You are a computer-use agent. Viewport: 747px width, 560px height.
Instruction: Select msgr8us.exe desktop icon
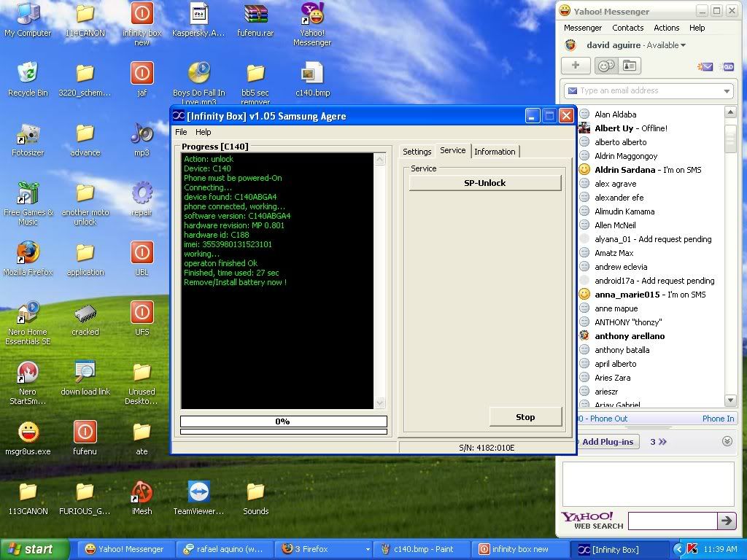click(x=28, y=438)
